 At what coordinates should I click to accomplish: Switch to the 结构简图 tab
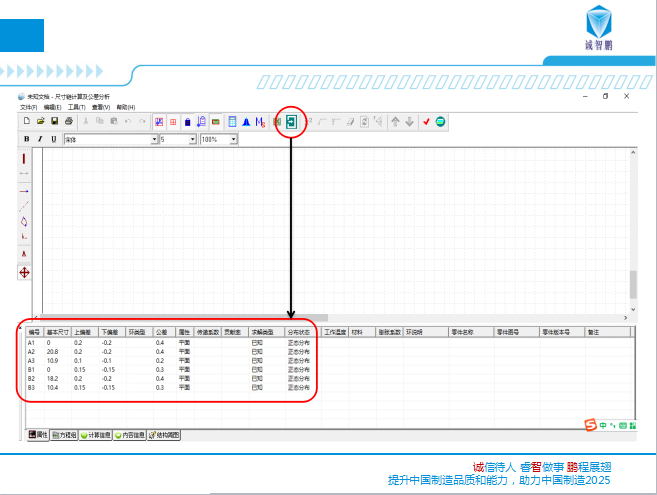(x=164, y=435)
